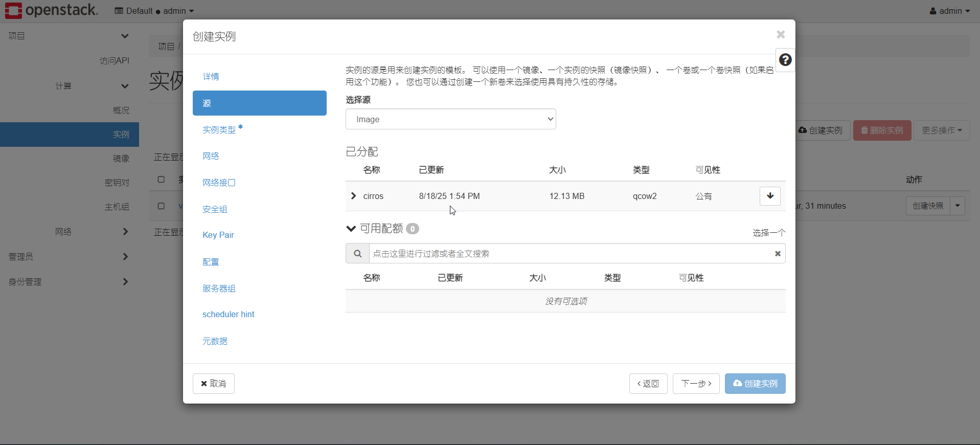Open the 更多操作 dropdown in background page

942,130
